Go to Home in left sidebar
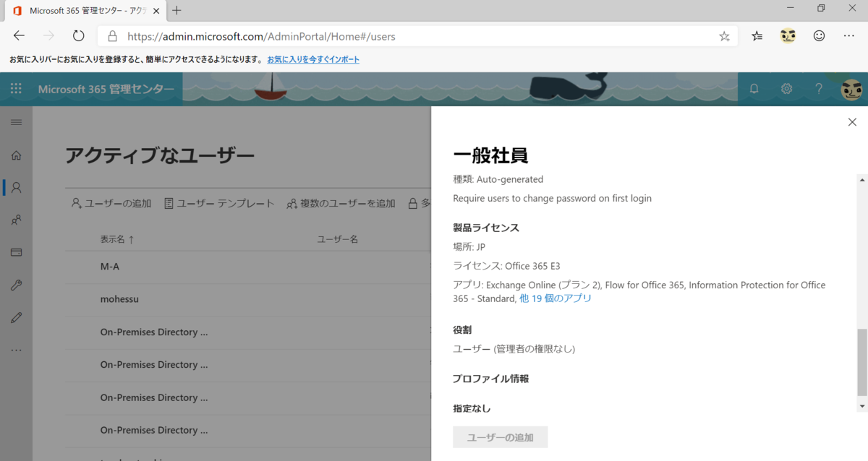Screen dimensions: 868x461 (16, 155)
